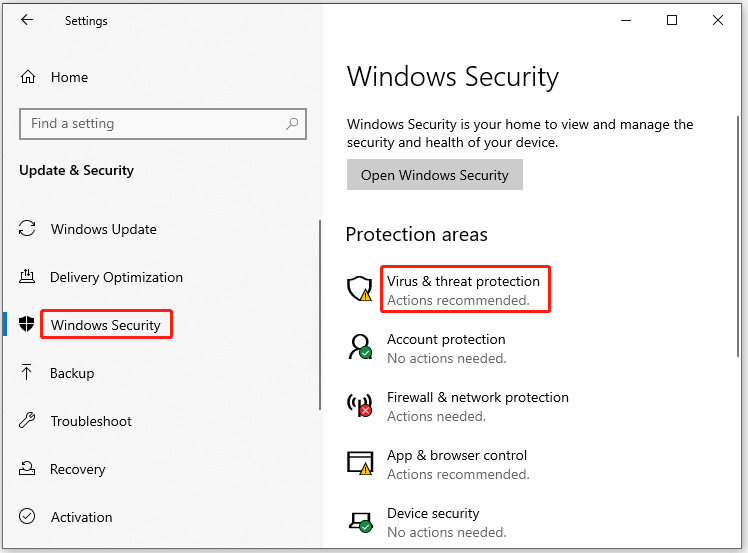Click the Windows Security shield icon in sidebar
This screenshot has height=553, width=748.
click(x=27, y=324)
